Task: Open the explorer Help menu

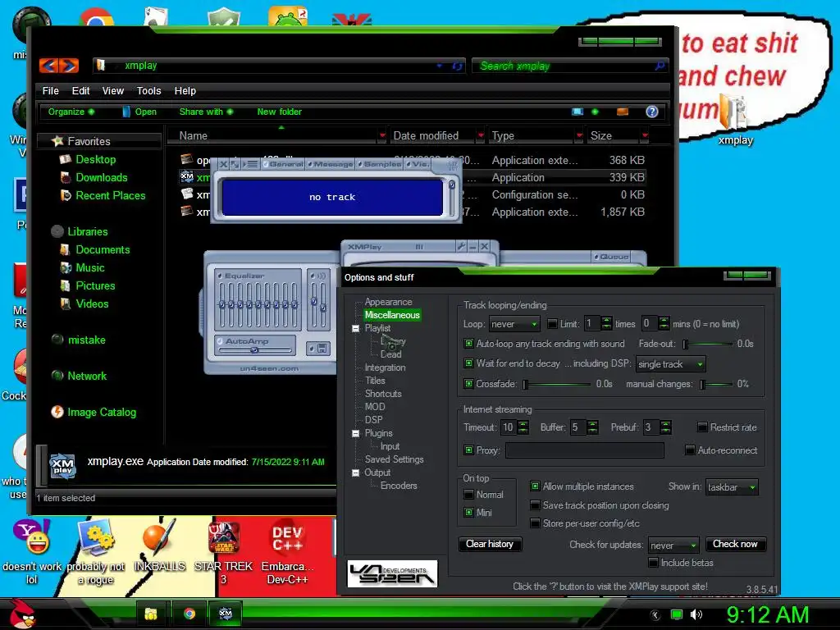Action: coord(185,90)
